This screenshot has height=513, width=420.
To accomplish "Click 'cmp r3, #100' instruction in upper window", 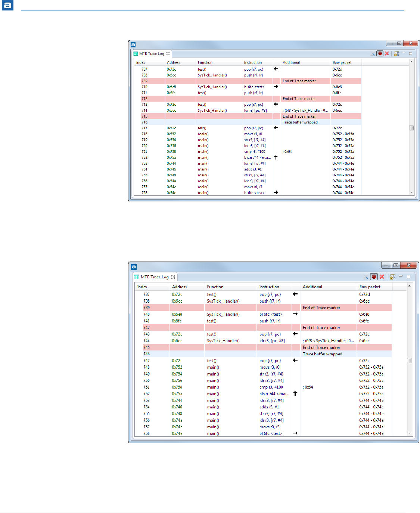I will click(255, 152).
